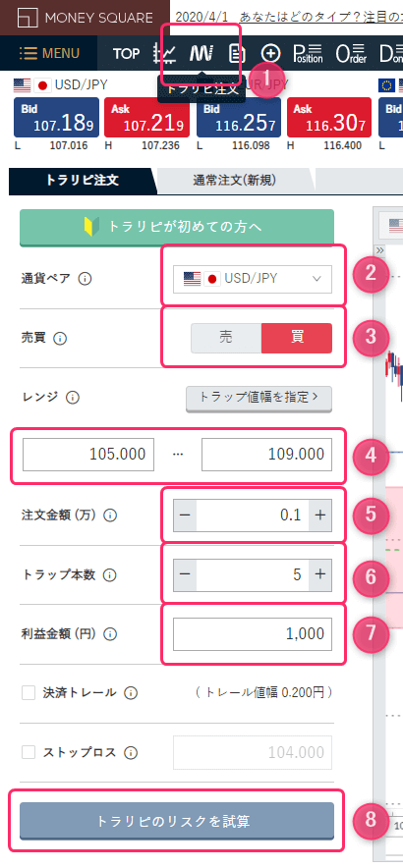Switch to 通常注文(新規) tab
The height and width of the screenshot is (868, 403).
tap(235, 181)
